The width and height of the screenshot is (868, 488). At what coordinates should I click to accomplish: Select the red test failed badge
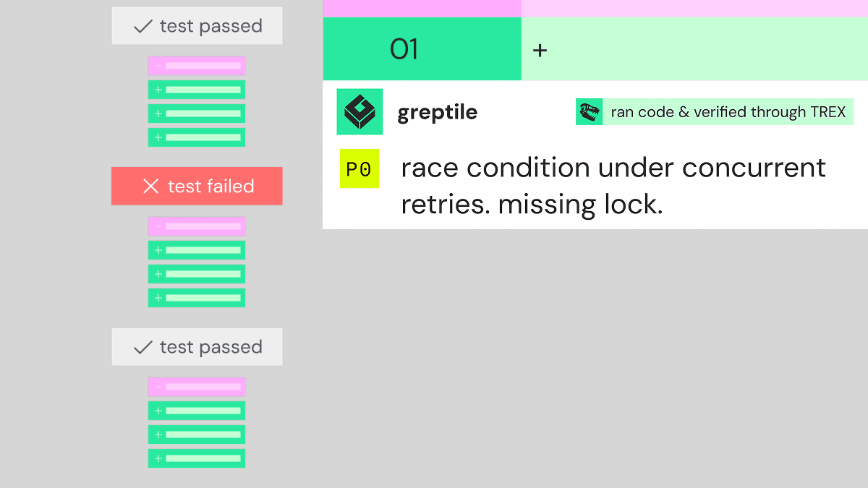197,187
